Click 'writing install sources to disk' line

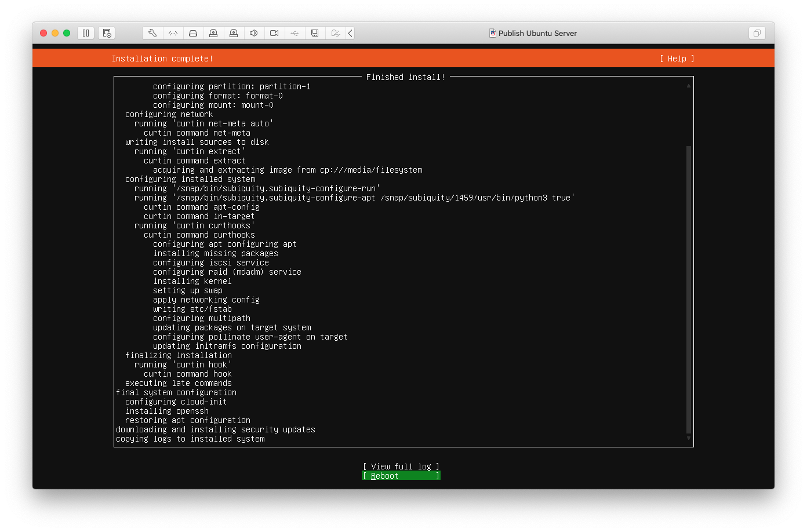[x=197, y=142]
